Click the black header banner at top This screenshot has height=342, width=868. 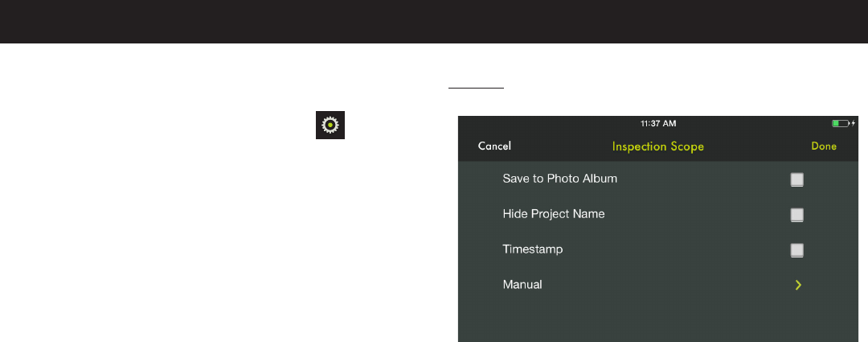click(x=434, y=22)
